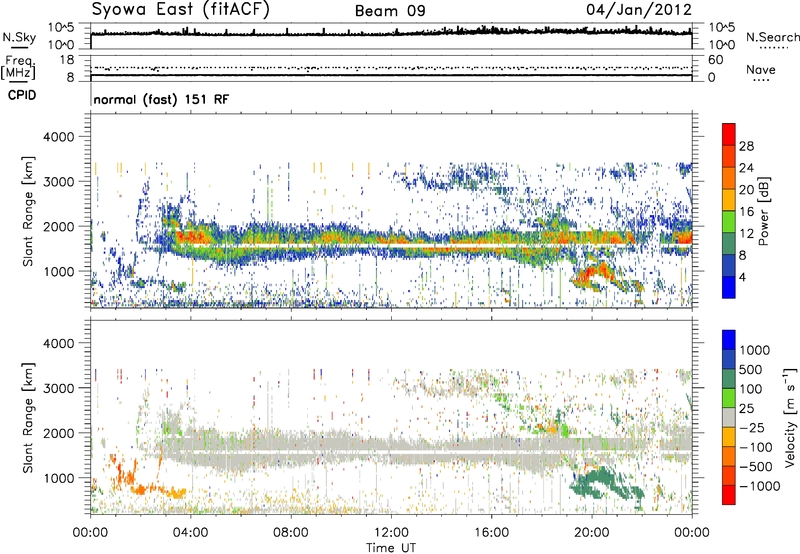Click the '04:00' time tick label

point(190,533)
